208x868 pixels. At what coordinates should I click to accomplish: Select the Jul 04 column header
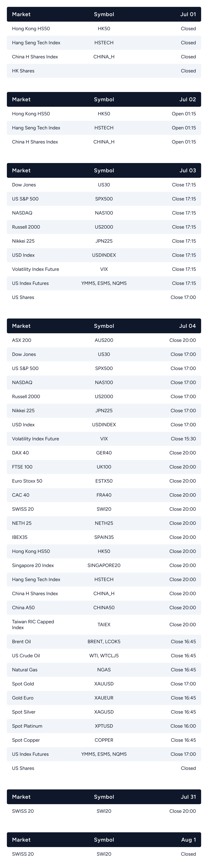point(187,326)
